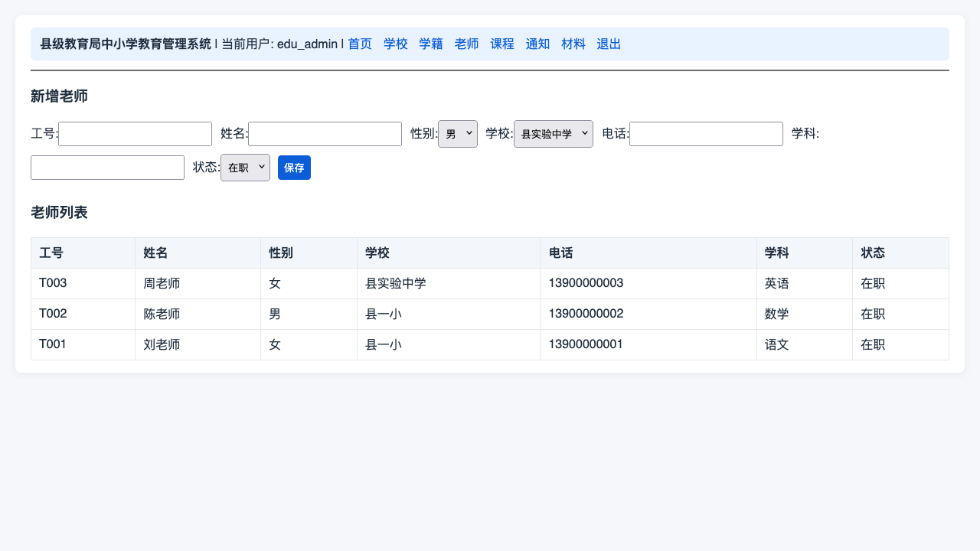Click the 县实验中学 cell in 周老师's row

pyautogui.click(x=449, y=283)
